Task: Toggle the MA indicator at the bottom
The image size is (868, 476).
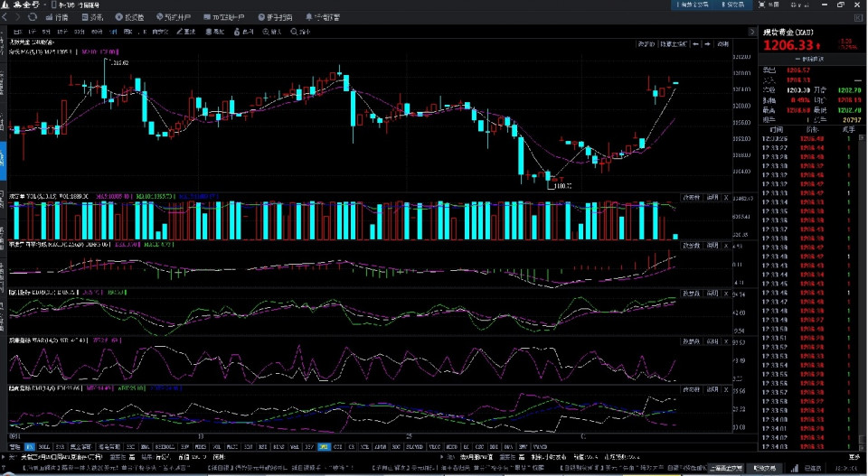Action: [30, 446]
